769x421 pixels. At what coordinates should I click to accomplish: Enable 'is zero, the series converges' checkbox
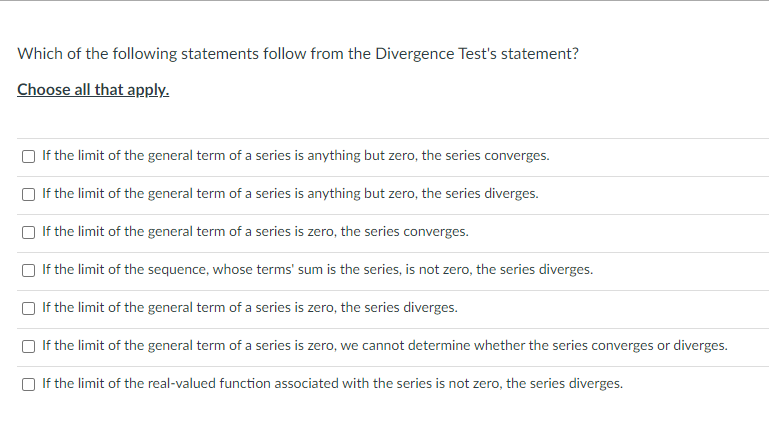point(28,232)
